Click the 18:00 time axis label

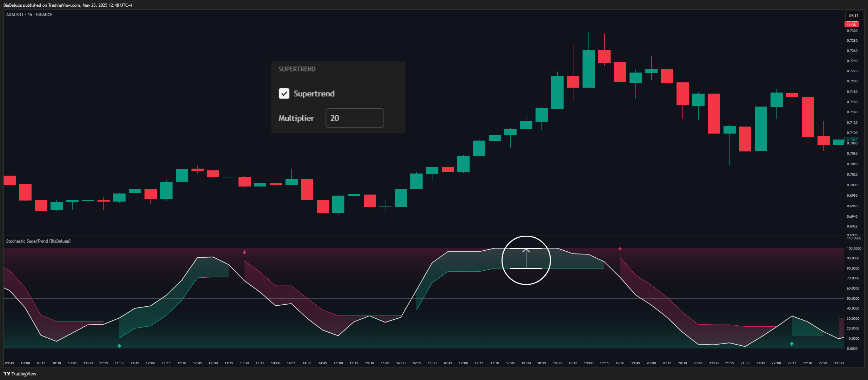pos(526,363)
